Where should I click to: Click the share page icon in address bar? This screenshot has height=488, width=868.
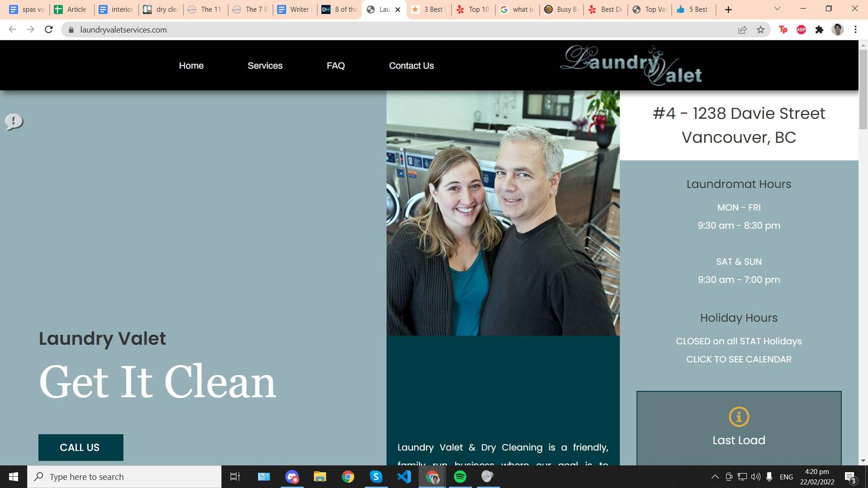click(742, 29)
